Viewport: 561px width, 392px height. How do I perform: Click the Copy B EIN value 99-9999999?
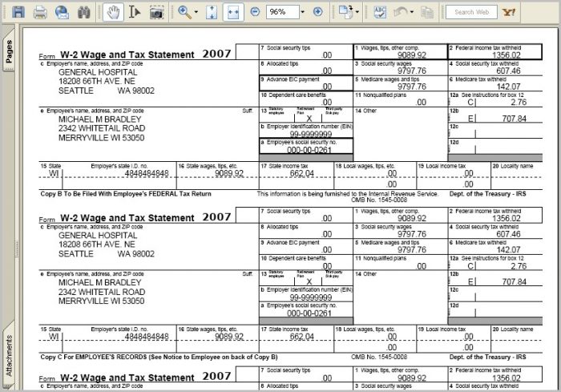click(x=311, y=134)
